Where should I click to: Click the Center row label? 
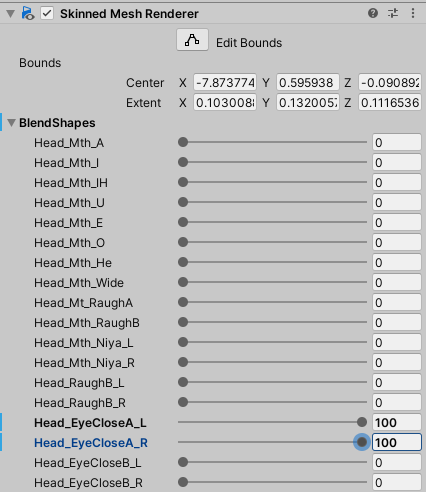click(x=145, y=83)
